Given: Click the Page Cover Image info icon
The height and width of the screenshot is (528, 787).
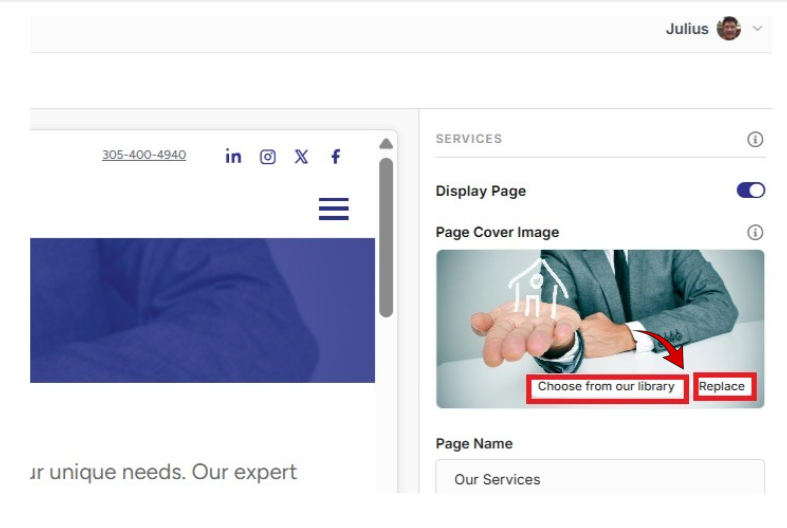Looking at the screenshot, I should coord(755,232).
